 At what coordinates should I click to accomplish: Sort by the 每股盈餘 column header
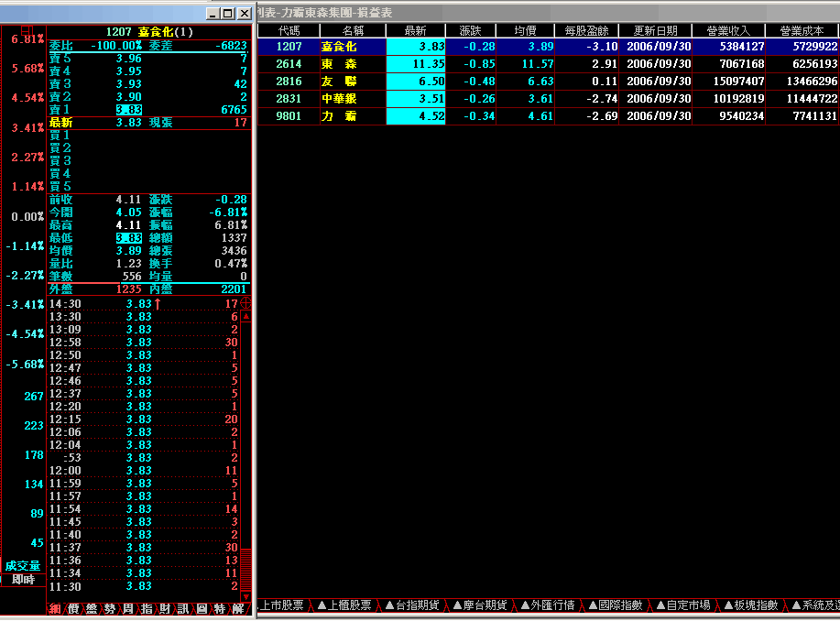point(586,30)
